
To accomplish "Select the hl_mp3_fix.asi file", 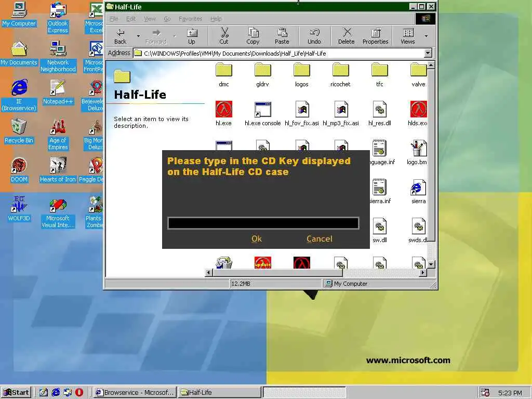I will coord(341,114).
